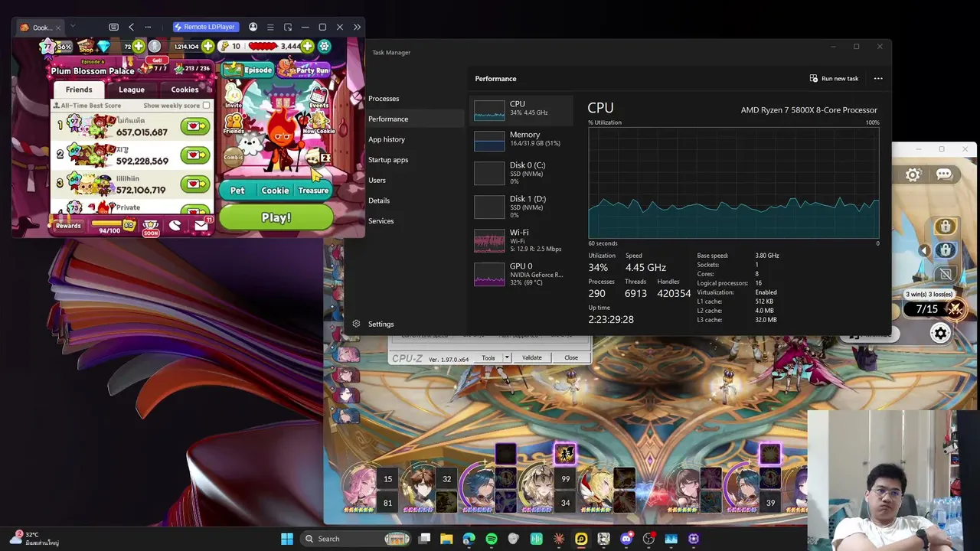Send a heart to the rank 2 friend

pyautogui.click(x=194, y=155)
